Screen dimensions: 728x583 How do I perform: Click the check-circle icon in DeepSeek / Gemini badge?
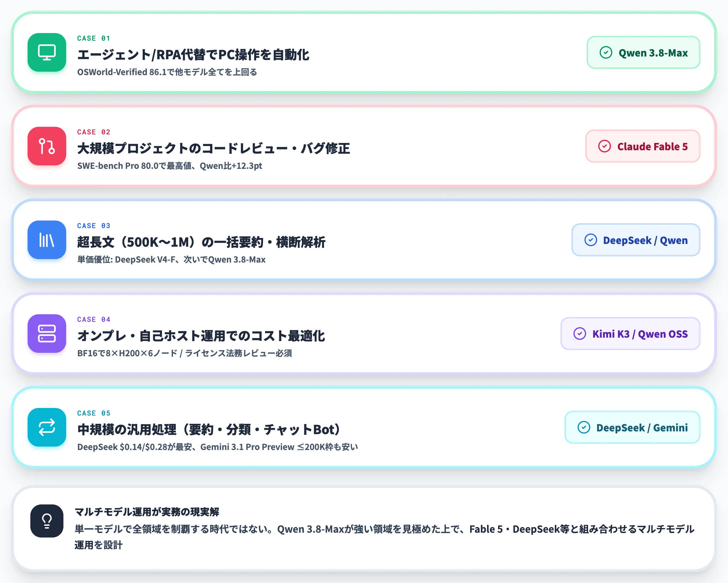[x=584, y=428]
